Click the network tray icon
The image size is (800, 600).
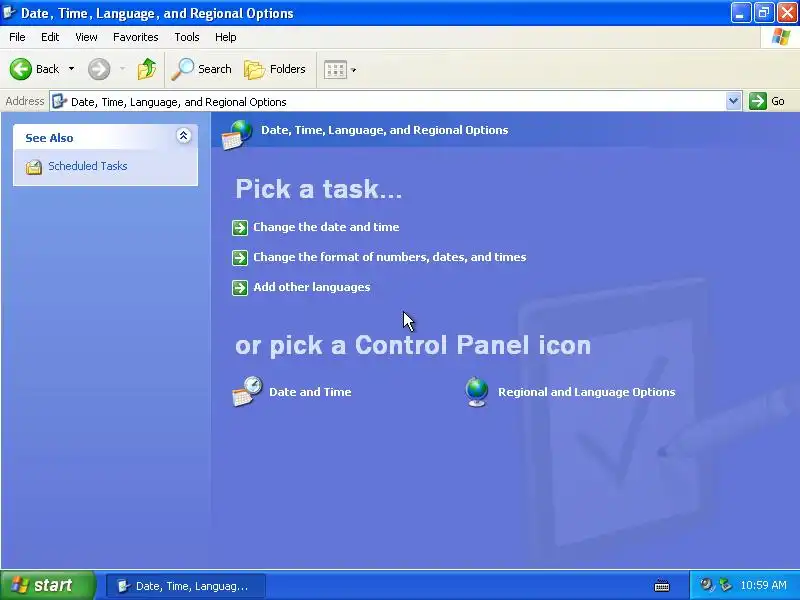tap(724, 585)
